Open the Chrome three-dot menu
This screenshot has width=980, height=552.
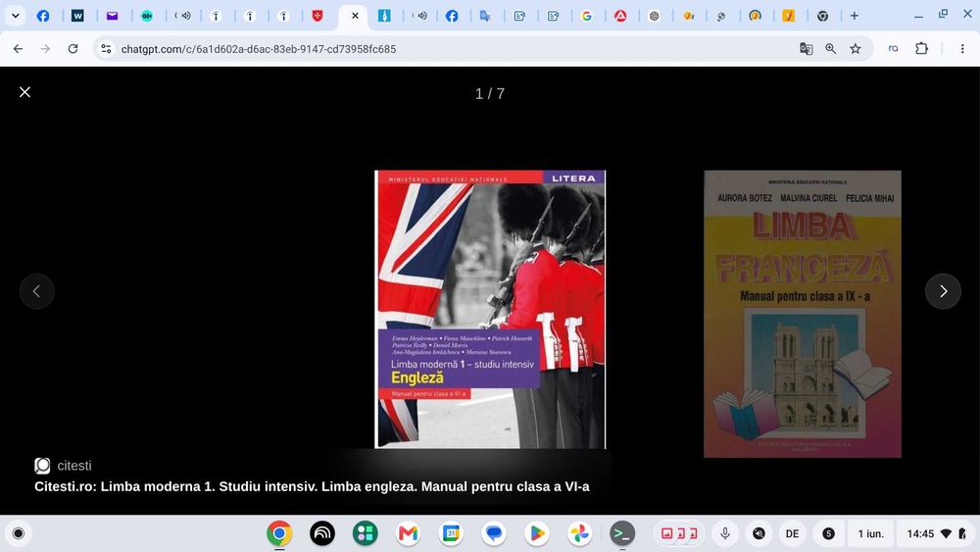pyautogui.click(x=962, y=49)
